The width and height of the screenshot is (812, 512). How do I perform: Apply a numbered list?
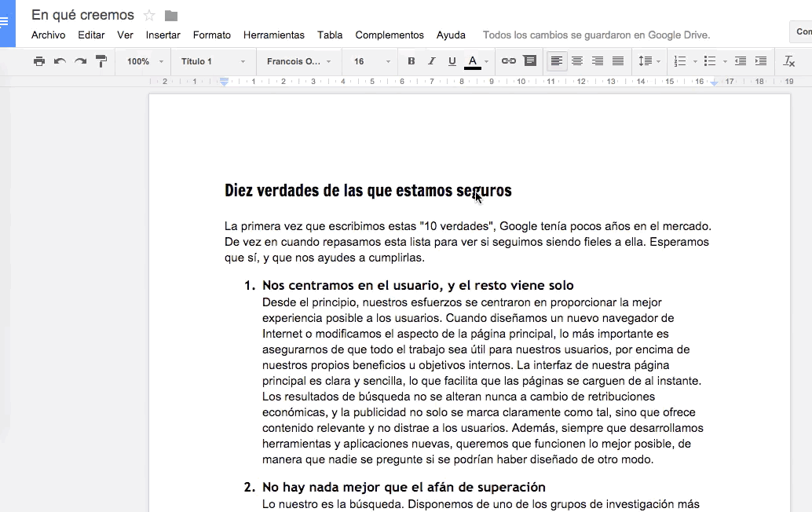pos(680,61)
